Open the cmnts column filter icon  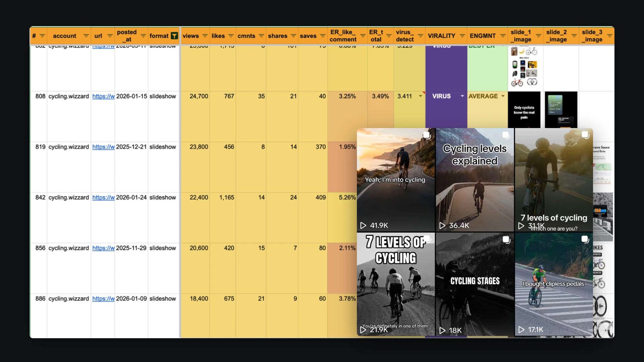click(261, 36)
